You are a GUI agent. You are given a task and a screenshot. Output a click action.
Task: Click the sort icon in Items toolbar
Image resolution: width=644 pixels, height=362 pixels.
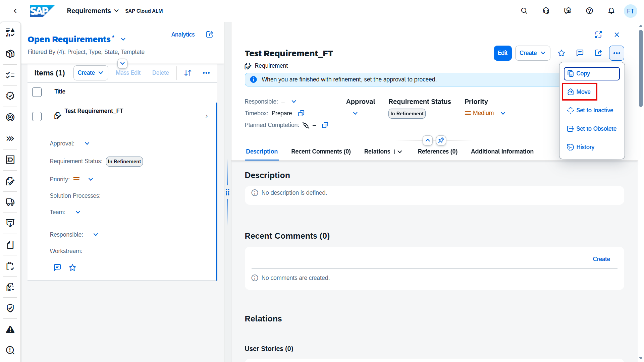coord(188,73)
